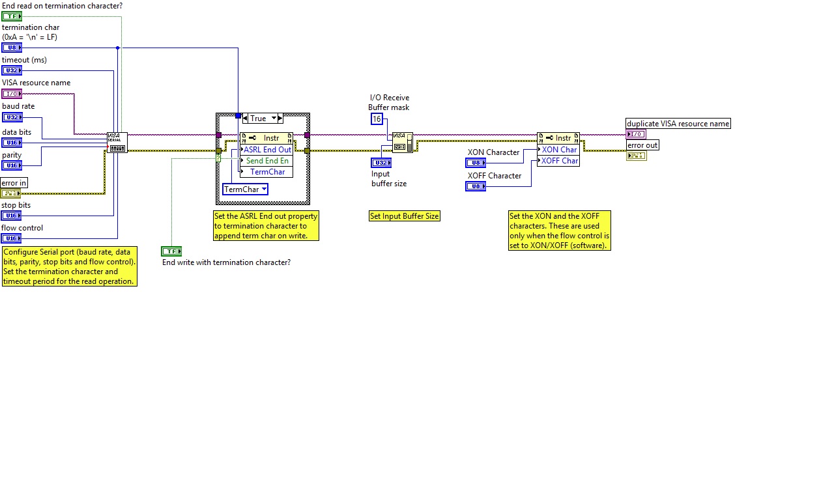This screenshot has width=834, height=504.
Task: Click the 'timeout (ms)' label
Action: [24, 60]
